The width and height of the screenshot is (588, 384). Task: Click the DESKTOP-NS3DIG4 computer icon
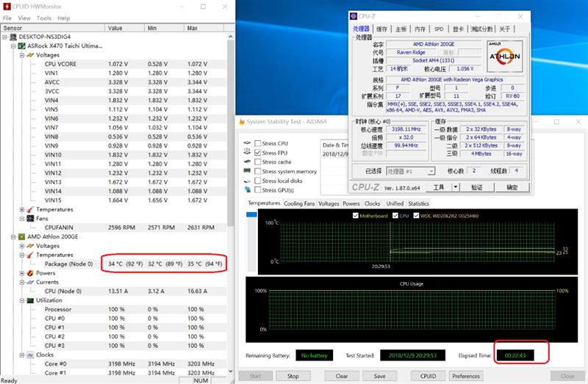click(x=13, y=37)
